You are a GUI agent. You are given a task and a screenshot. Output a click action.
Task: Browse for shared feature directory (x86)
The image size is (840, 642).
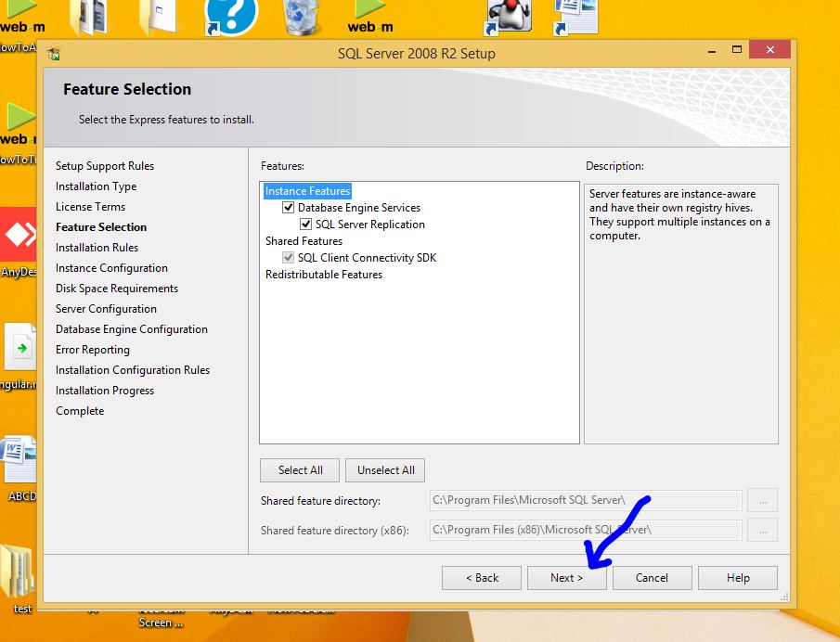click(x=763, y=531)
